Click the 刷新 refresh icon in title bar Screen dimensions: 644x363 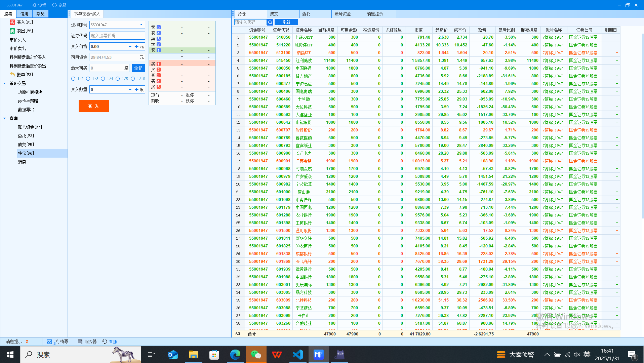tap(54, 5)
